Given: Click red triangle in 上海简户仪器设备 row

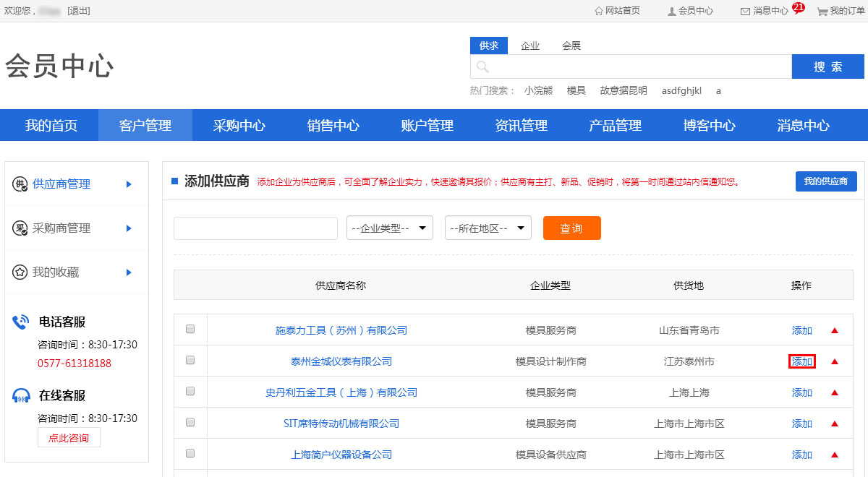Looking at the screenshot, I should 835,455.
